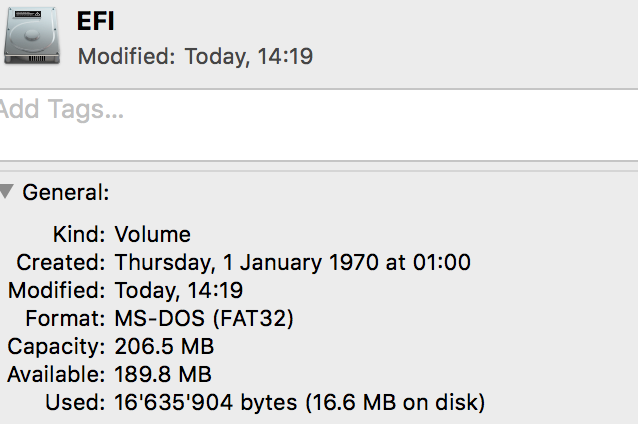Click the General section heading
The image size is (638, 424).
pos(66,192)
